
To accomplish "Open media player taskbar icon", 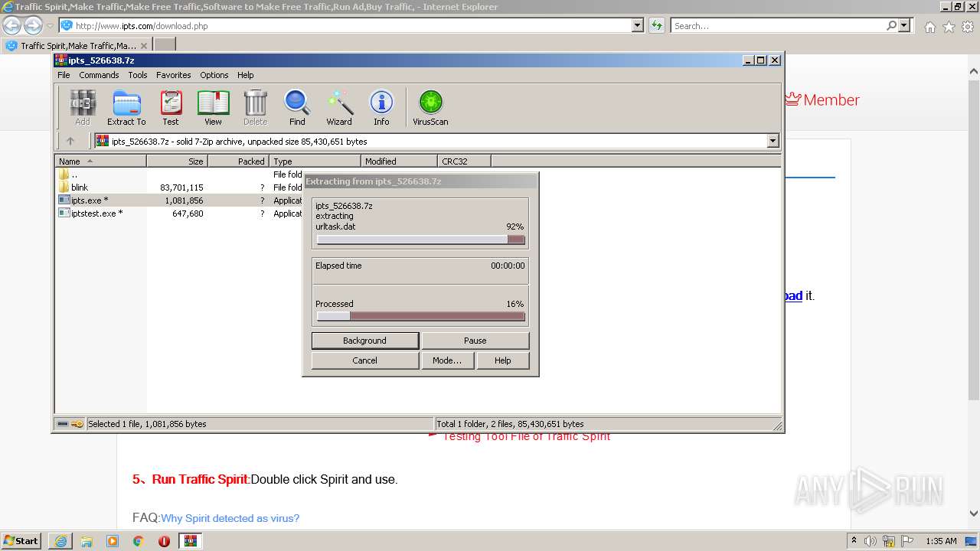I will pos(113,541).
